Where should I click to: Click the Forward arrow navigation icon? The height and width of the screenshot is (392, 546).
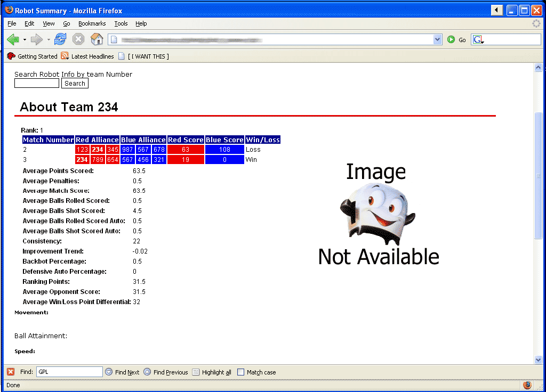(37, 39)
